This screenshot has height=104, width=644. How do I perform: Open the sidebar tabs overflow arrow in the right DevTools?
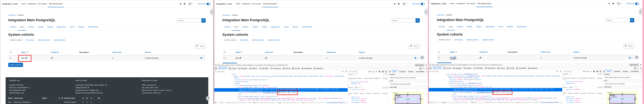coord(642,71)
